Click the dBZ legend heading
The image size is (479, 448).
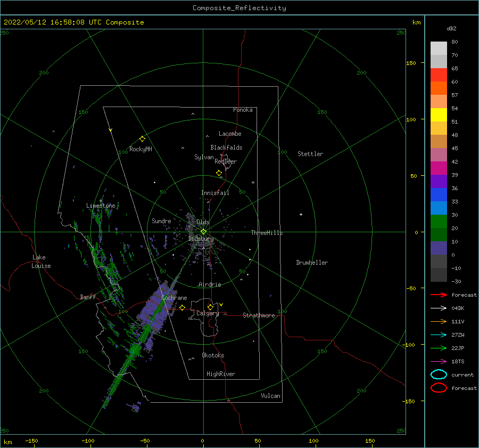pyautogui.click(x=451, y=28)
